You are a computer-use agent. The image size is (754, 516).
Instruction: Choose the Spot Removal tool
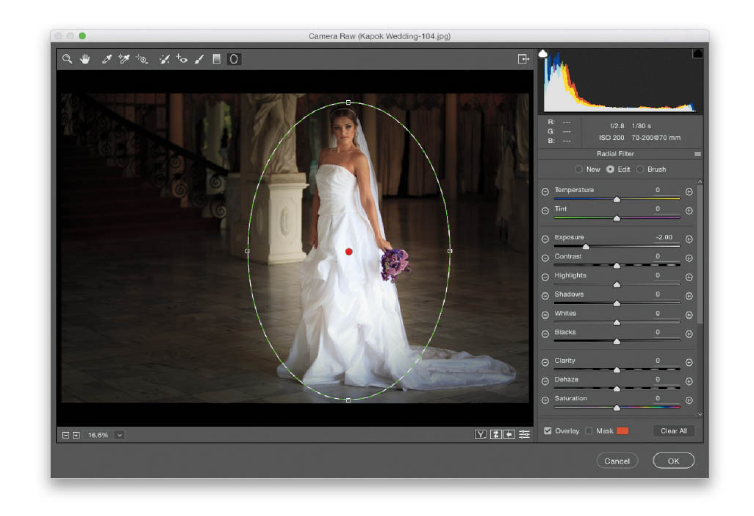[x=164, y=60]
